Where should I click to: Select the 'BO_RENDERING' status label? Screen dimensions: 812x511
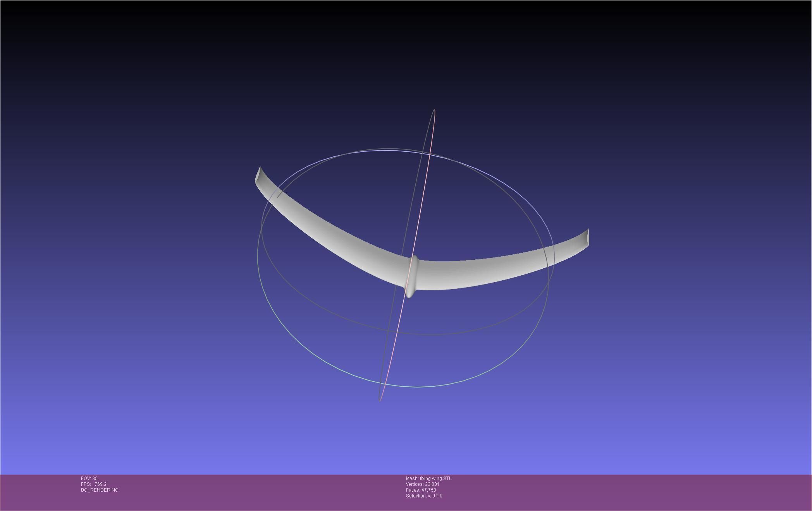tap(100, 490)
